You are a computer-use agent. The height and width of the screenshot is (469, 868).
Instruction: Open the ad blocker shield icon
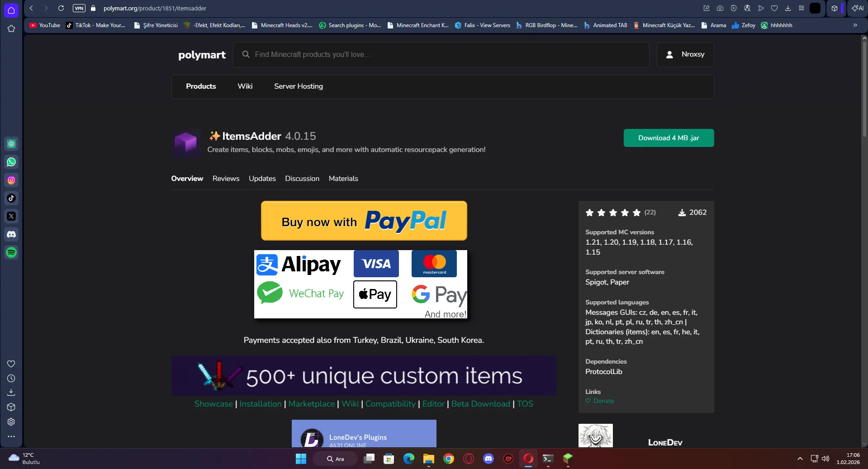point(734,8)
